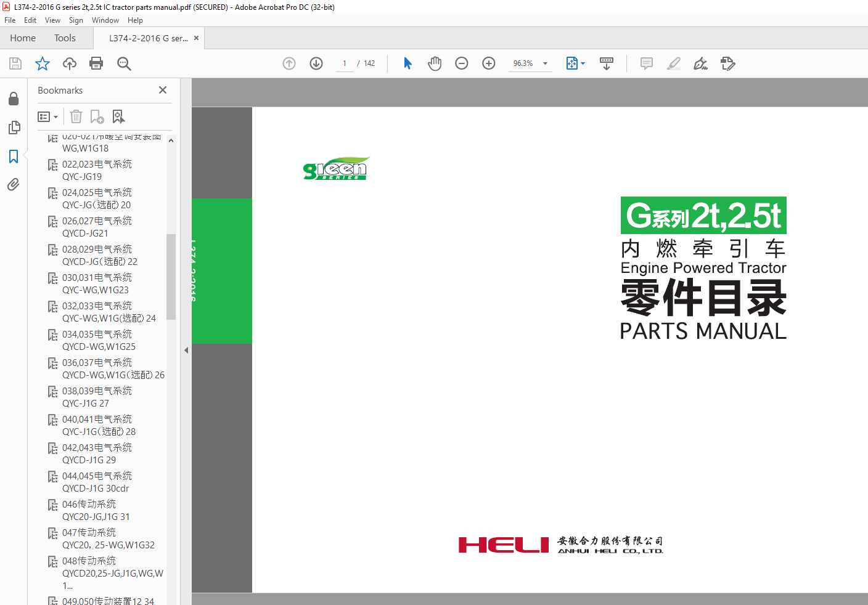Click the Save file icon

[15, 63]
